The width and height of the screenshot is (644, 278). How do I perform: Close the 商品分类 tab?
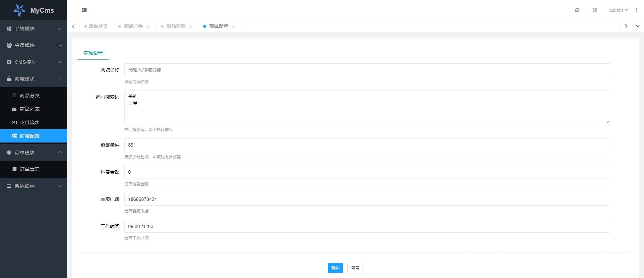tap(148, 26)
